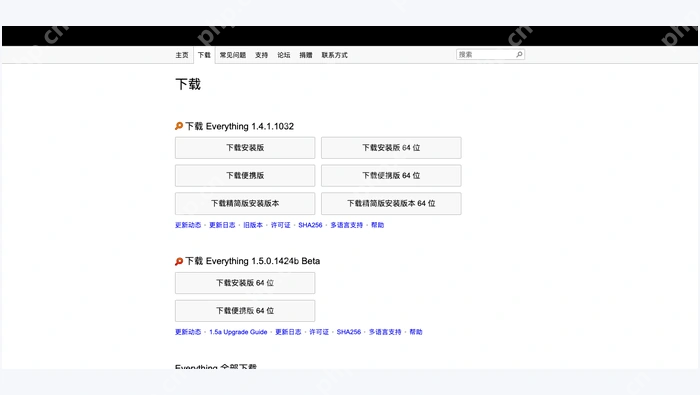Select the 下载 nav tab

pos(204,55)
